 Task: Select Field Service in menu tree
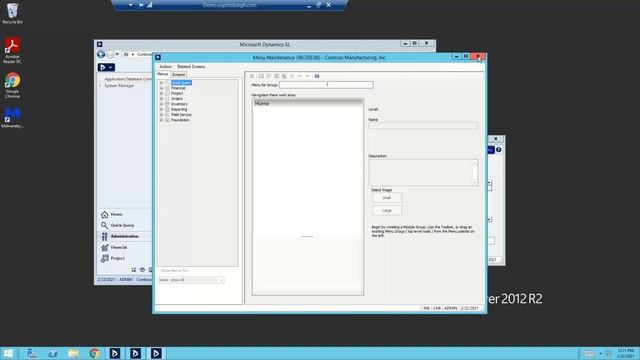[181, 115]
